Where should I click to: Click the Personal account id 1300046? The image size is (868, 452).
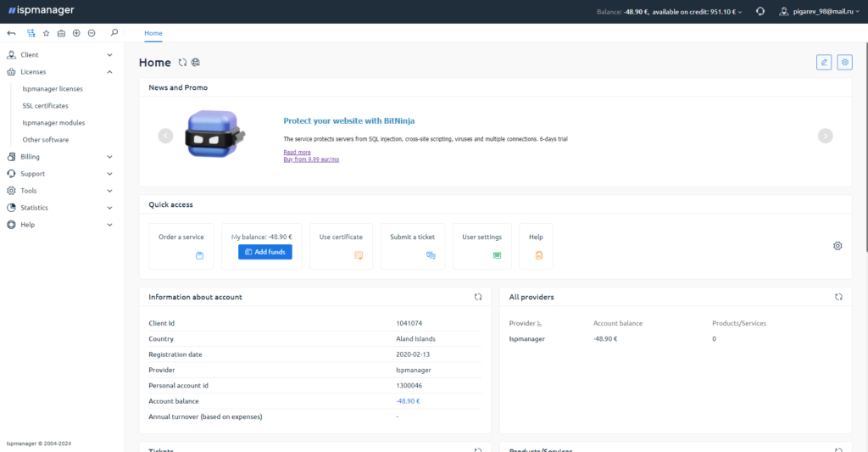pos(409,386)
